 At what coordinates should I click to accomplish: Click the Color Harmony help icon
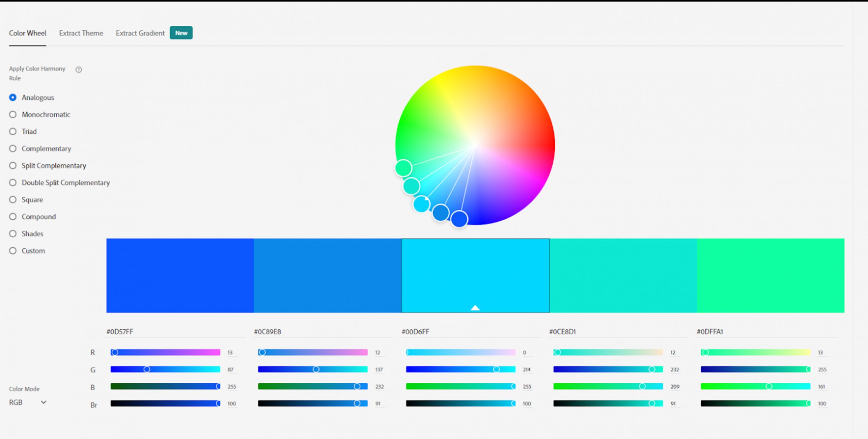pyautogui.click(x=79, y=69)
